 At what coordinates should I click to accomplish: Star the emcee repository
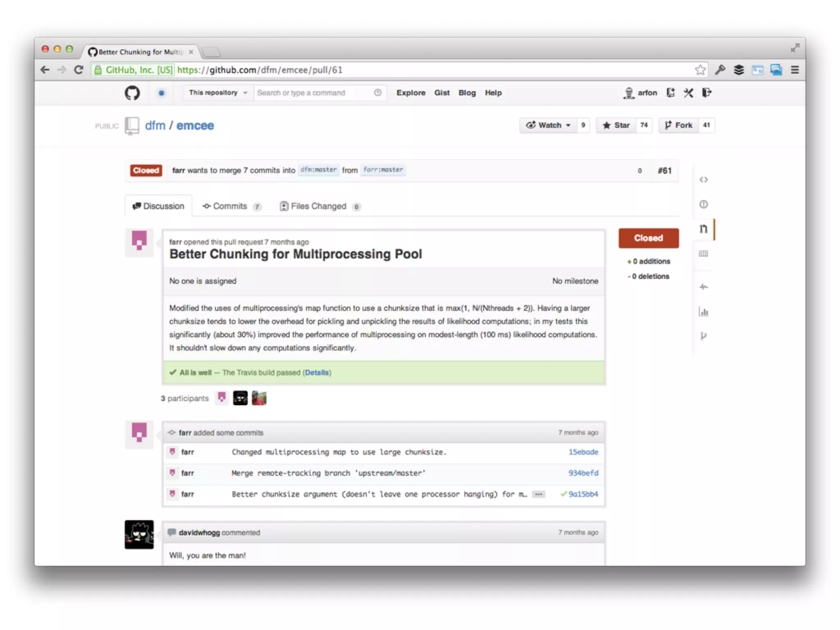[616, 126]
